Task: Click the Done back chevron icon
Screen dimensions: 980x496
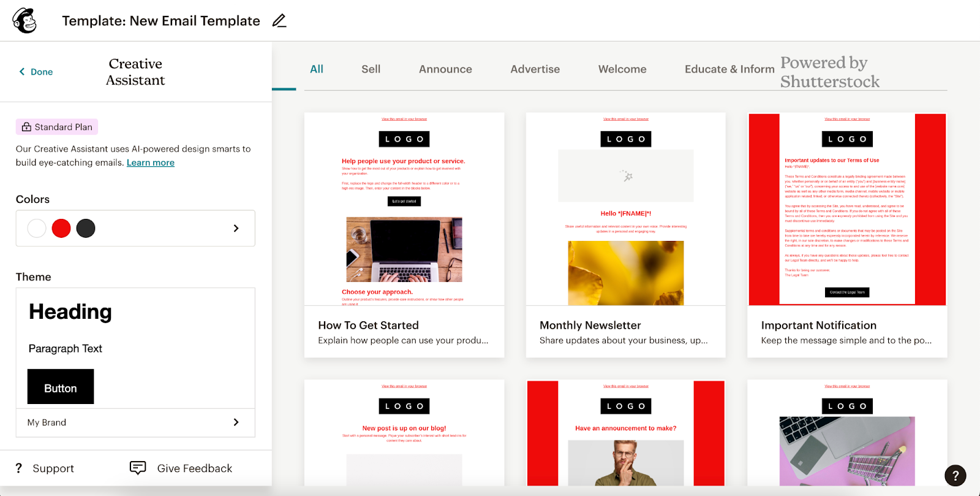Action: [x=22, y=72]
